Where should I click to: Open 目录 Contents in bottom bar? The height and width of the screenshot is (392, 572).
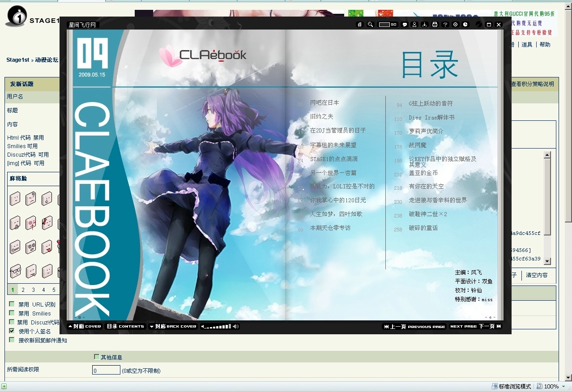click(x=125, y=327)
